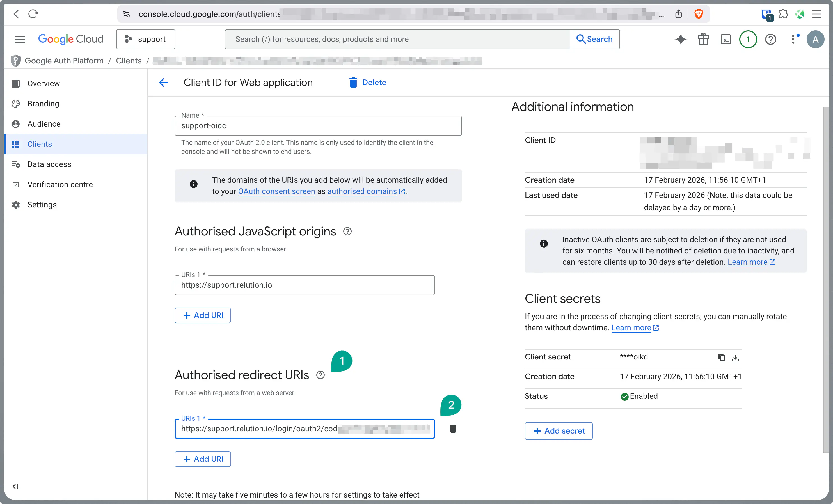
Task: Open the support project picker
Action: pos(146,39)
